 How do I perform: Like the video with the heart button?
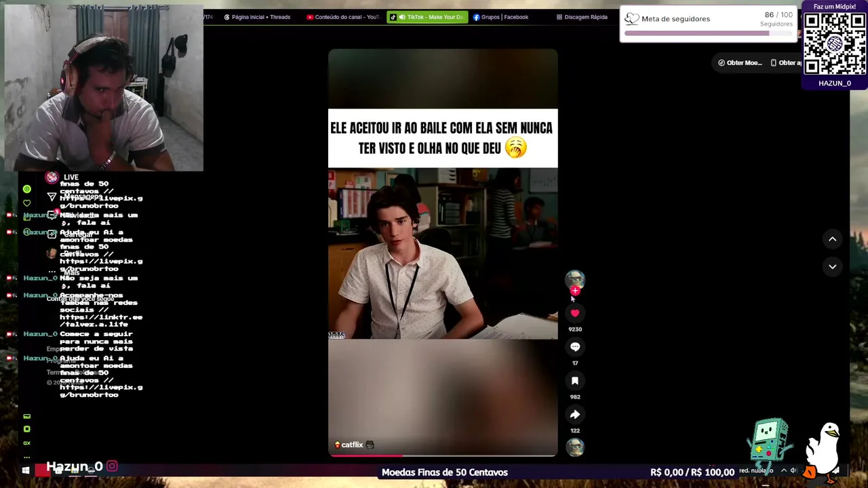click(x=575, y=313)
